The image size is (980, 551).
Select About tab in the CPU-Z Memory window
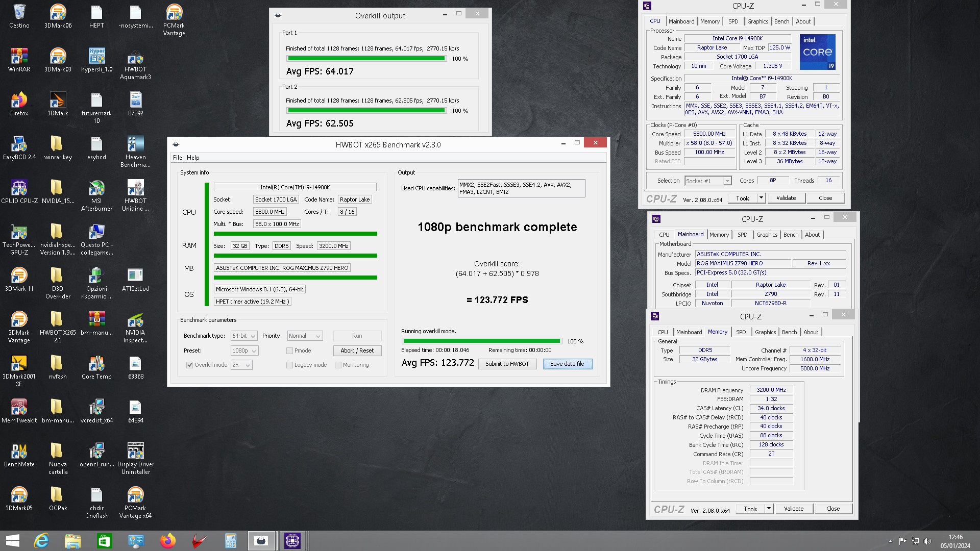point(811,332)
